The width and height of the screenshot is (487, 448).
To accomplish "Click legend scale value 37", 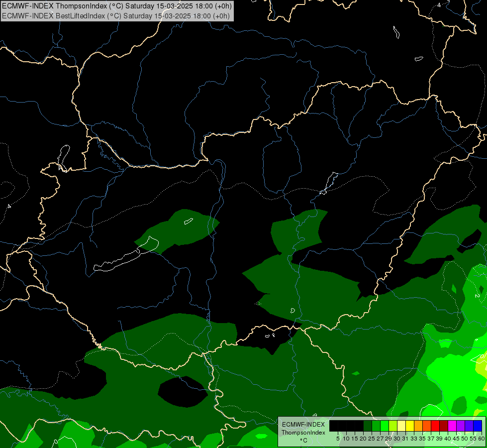I will pyautogui.click(x=431, y=439).
